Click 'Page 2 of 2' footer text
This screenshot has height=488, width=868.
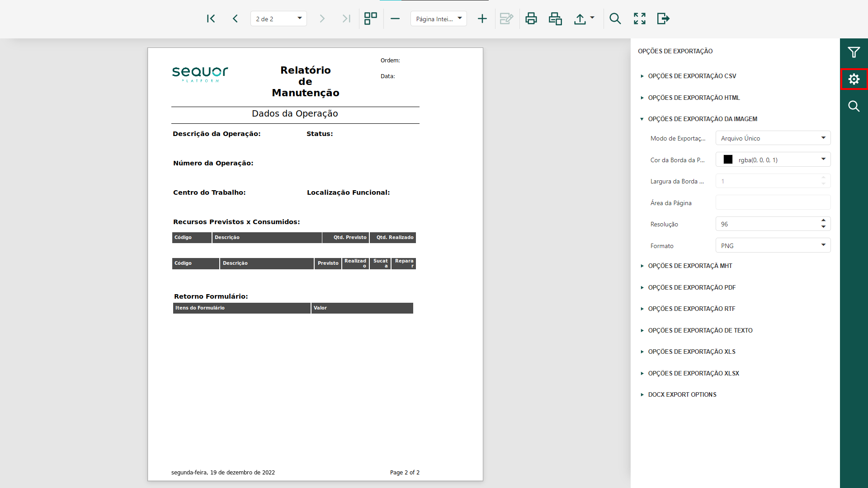[x=405, y=473]
